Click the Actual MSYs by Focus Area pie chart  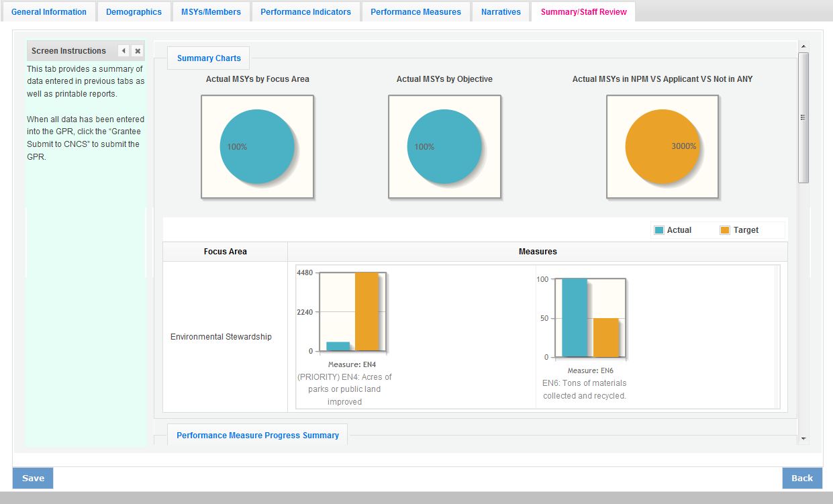pos(257,147)
